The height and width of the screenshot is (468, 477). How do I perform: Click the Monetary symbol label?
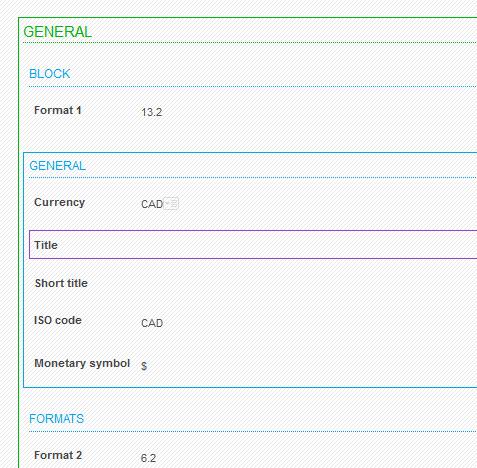click(82, 363)
